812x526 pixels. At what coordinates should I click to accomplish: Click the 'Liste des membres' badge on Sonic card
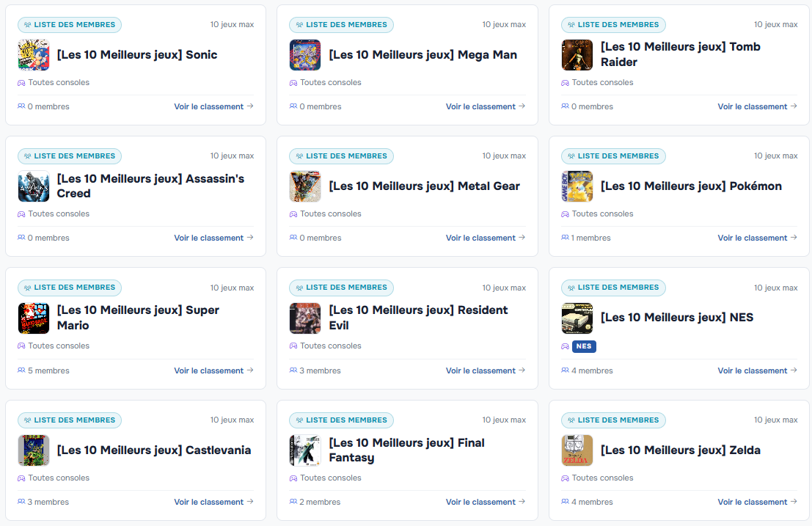tap(70, 25)
